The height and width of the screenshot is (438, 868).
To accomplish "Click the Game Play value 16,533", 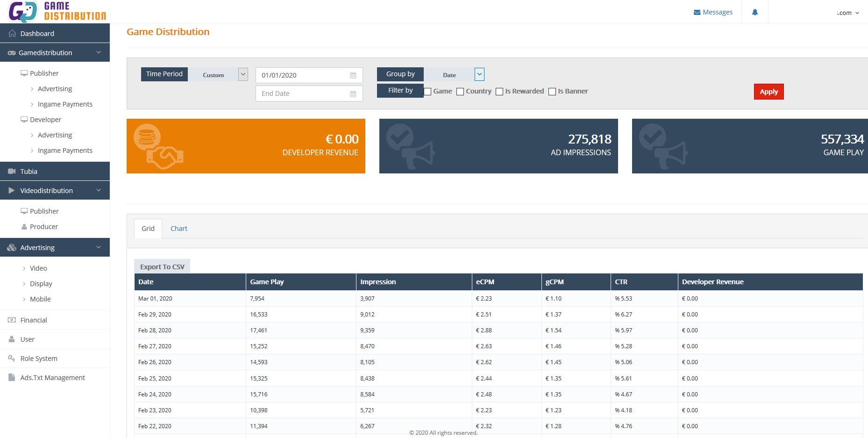I will click(x=259, y=315).
